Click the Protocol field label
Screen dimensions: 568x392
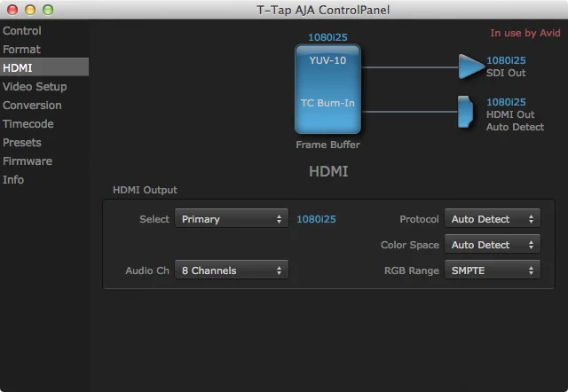click(x=419, y=219)
